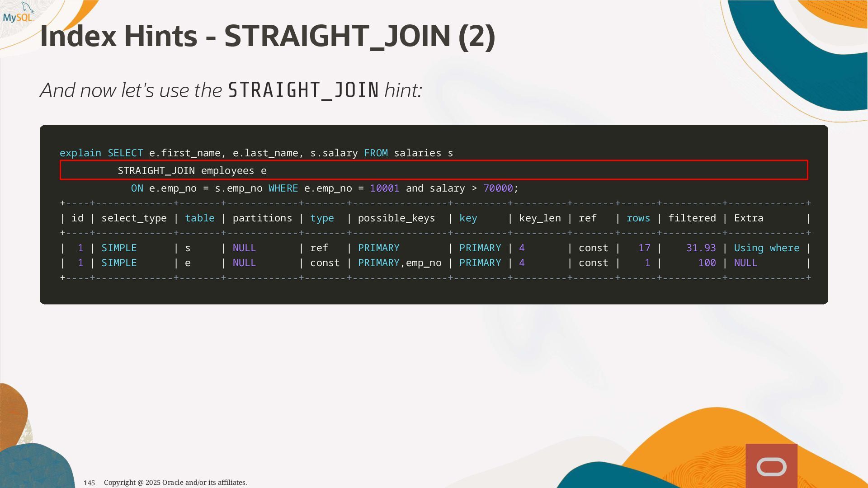This screenshot has width=868, height=488.
Task: Click the PRIMARY,emp_no possible keys cell
Action: point(399,263)
